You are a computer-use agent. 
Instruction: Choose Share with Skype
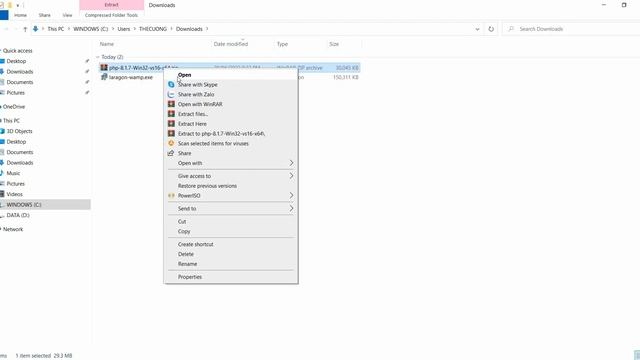tap(231, 84)
